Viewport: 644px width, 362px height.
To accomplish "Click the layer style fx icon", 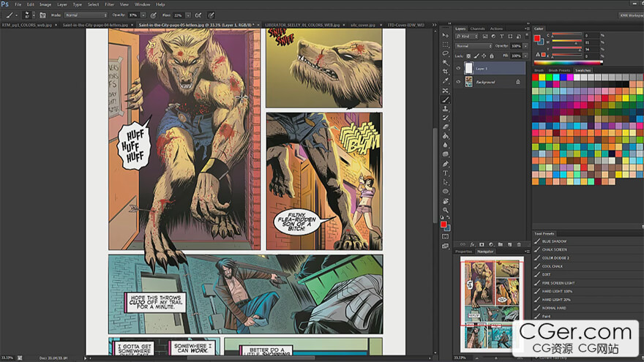I will (472, 244).
